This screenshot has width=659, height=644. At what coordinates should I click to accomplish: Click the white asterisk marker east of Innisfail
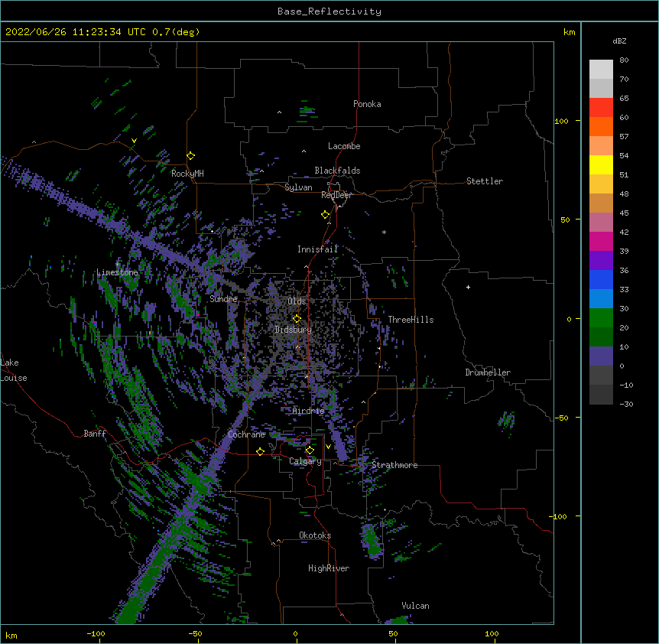pyautogui.click(x=384, y=232)
